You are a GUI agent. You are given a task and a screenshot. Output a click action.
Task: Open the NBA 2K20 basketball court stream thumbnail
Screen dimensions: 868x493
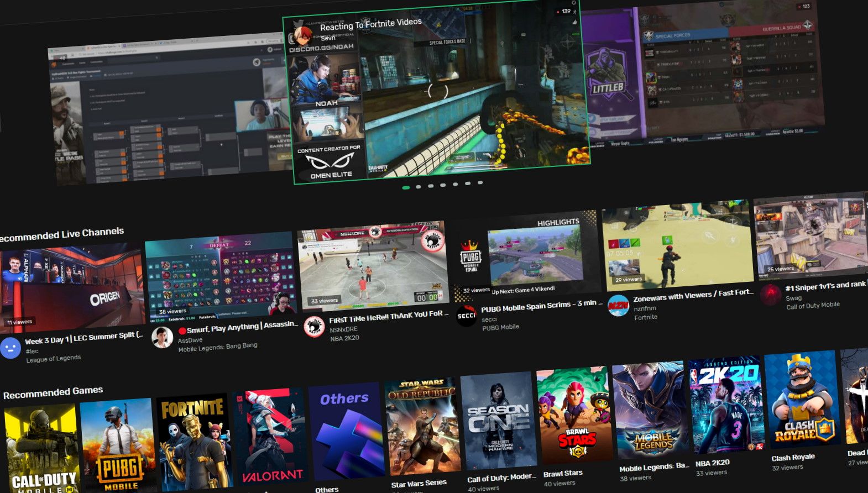coord(373,266)
